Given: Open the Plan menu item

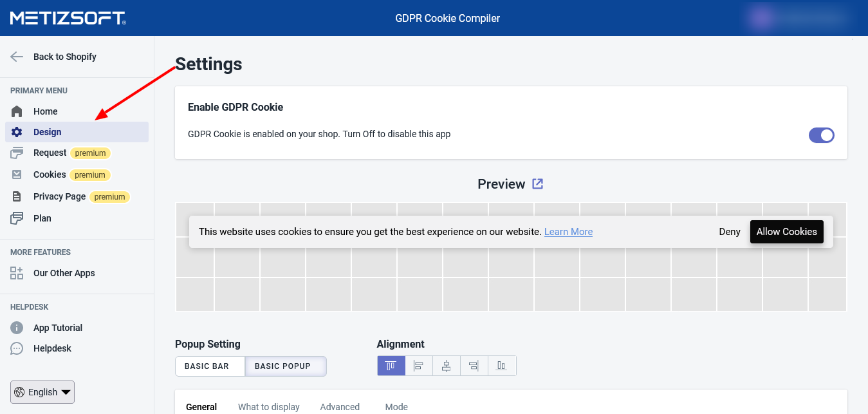Looking at the screenshot, I should point(42,218).
